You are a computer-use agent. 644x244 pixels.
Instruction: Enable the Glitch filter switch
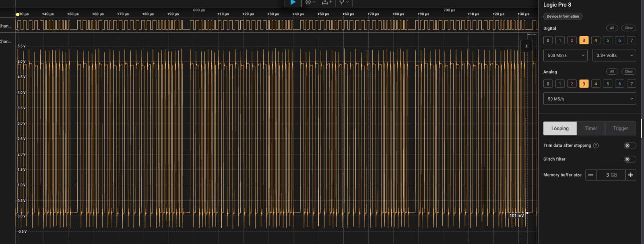pyautogui.click(x=630, y=159)
